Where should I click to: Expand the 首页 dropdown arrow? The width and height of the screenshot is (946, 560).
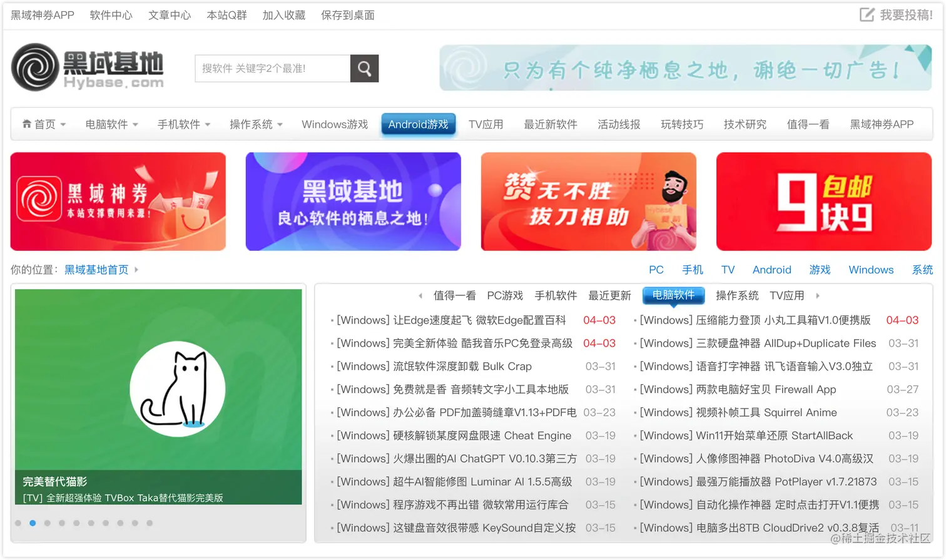click(63, 125)
